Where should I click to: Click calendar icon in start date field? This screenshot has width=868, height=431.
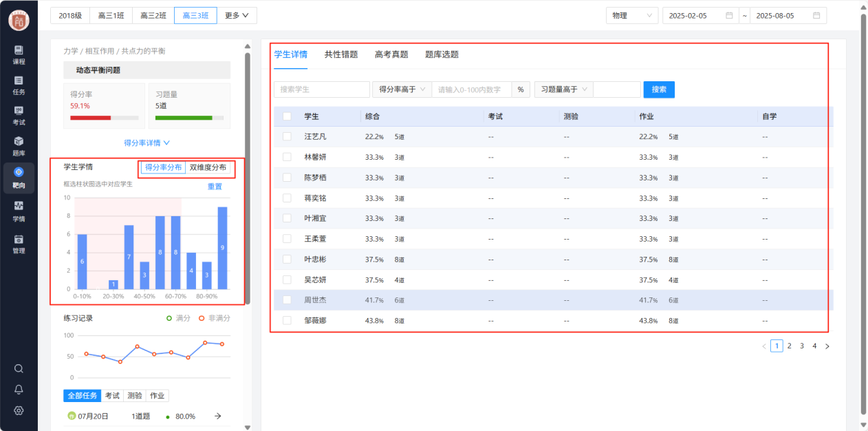point(729,15)
